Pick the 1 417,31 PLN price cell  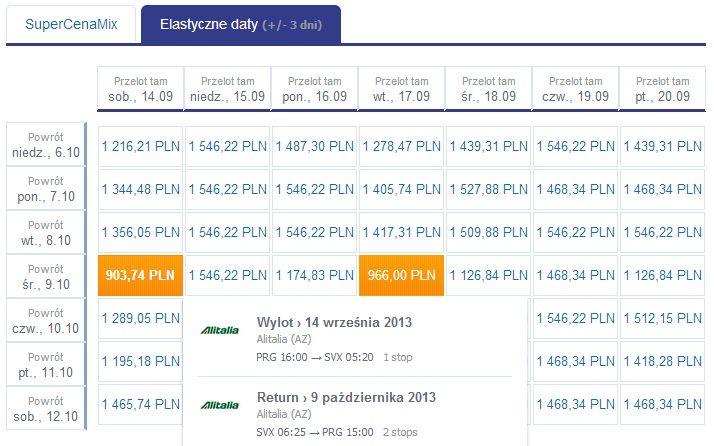pos(401,232)
